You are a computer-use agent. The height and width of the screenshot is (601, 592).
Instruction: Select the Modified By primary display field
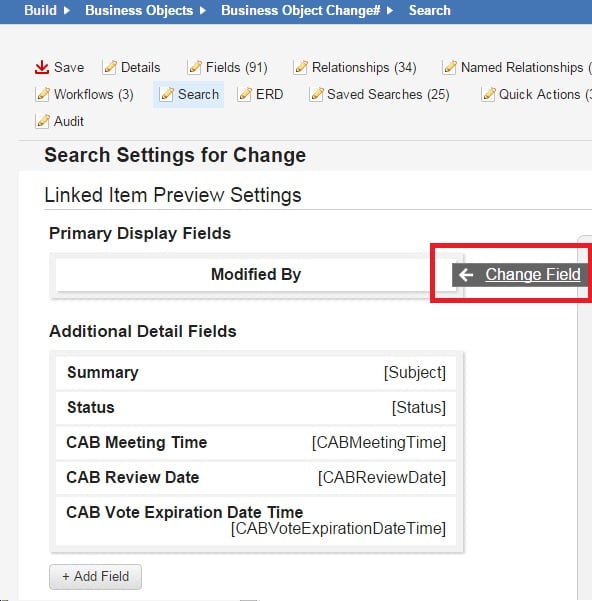point(256,274)
